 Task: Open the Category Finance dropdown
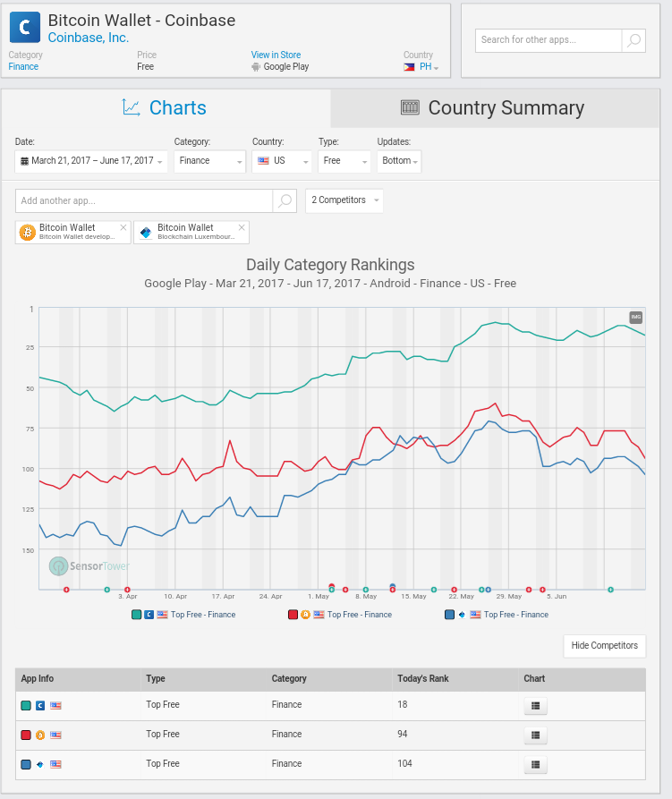pyautogui.click(x=209, y=161)
